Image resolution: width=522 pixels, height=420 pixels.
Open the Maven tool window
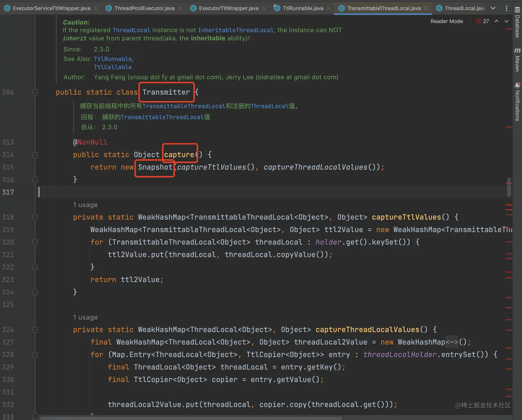517,59
